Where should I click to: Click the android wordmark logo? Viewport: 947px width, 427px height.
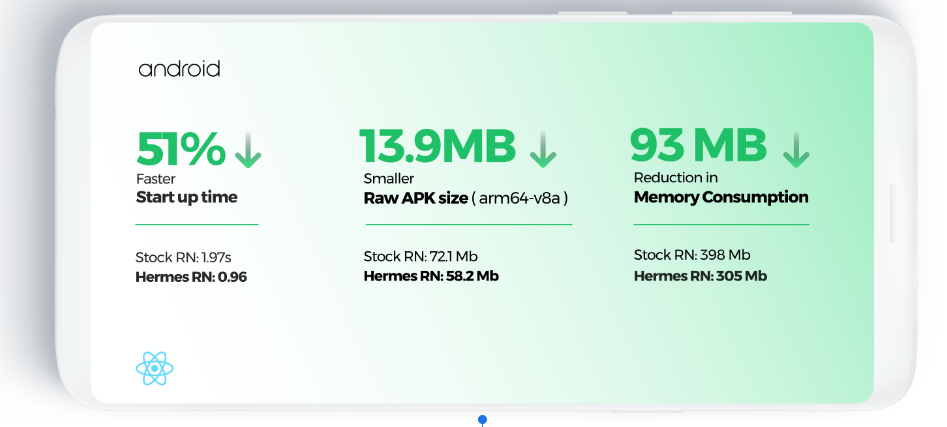tap(179, 69)
